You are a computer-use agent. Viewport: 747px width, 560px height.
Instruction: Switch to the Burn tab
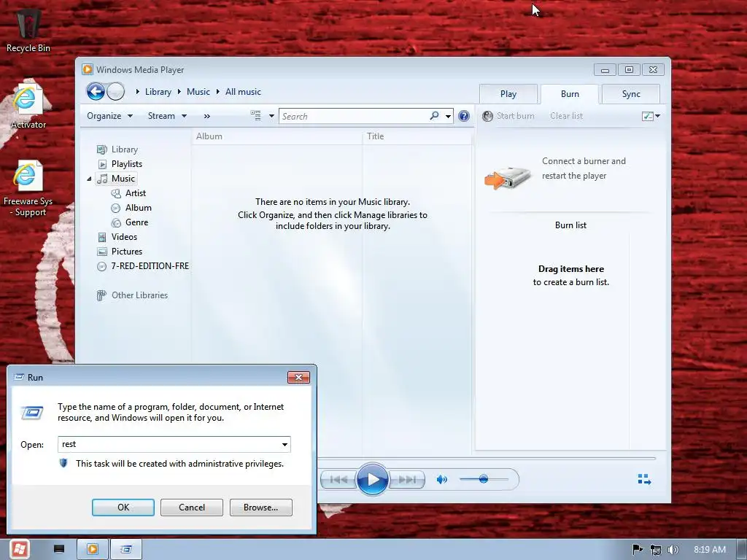[x=570, y=94]
